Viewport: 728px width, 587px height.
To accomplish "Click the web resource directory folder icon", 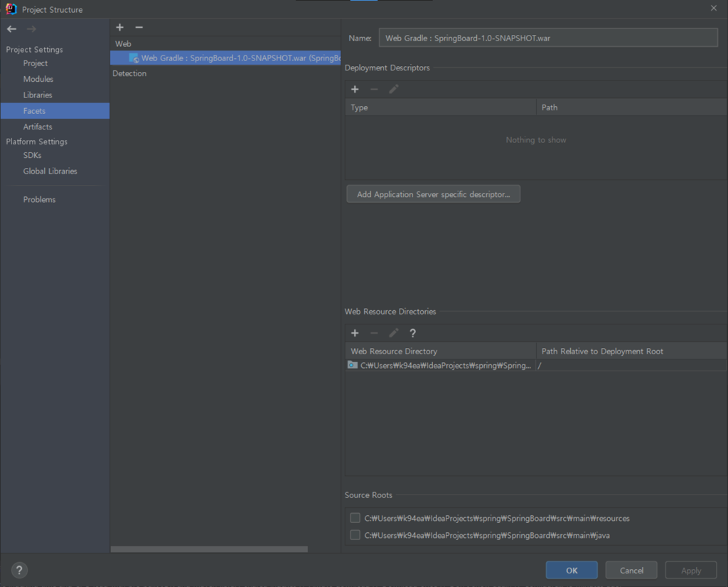I will (x=353, y=365).
